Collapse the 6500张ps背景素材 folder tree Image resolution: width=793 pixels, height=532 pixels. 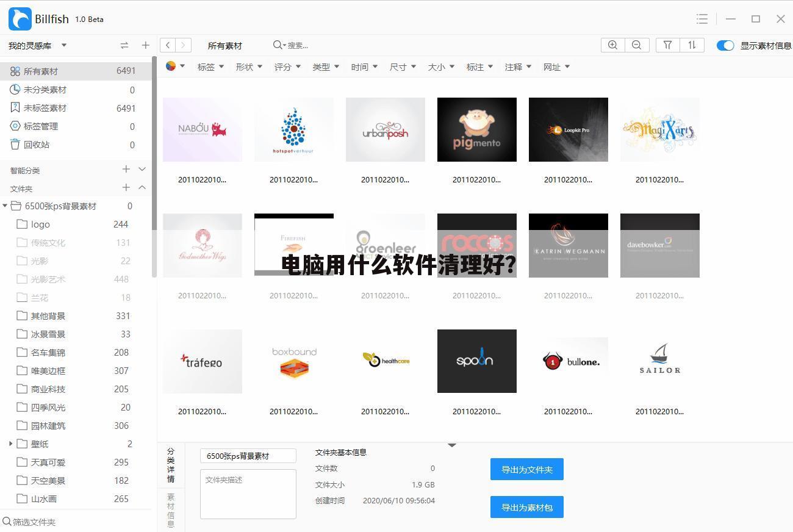pyautogui.click(x=5, y=206)
